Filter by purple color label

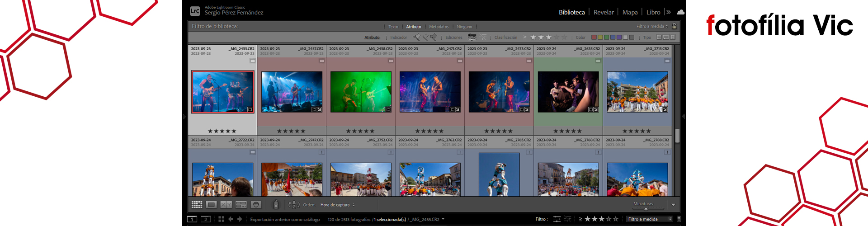coord(619,37)
